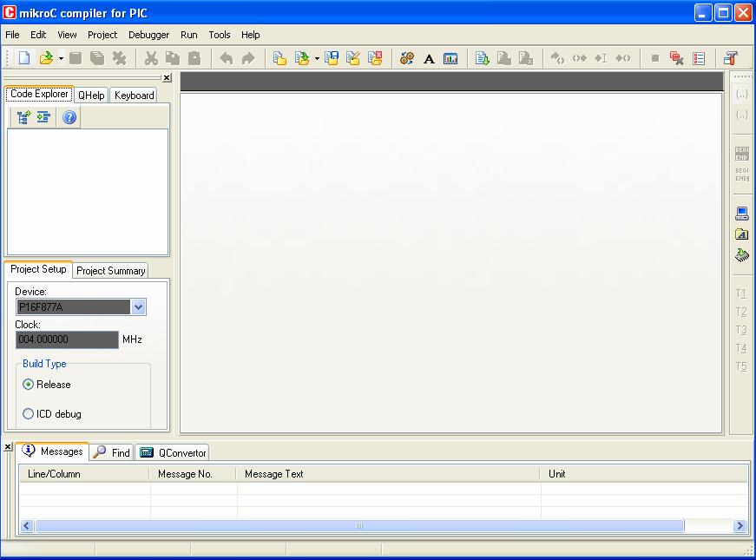Click the Close Project icon
Image resolution: width=756 pixels, height=560 pixels.
click(x=375, y=58)
